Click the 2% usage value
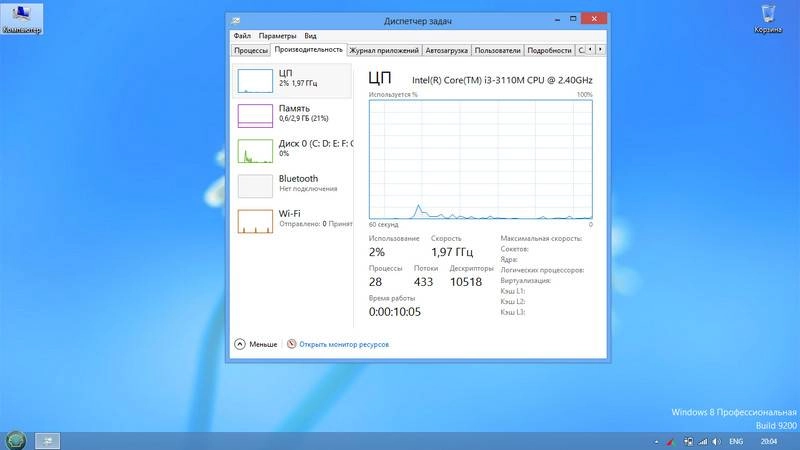 click(x=377, y=252)
